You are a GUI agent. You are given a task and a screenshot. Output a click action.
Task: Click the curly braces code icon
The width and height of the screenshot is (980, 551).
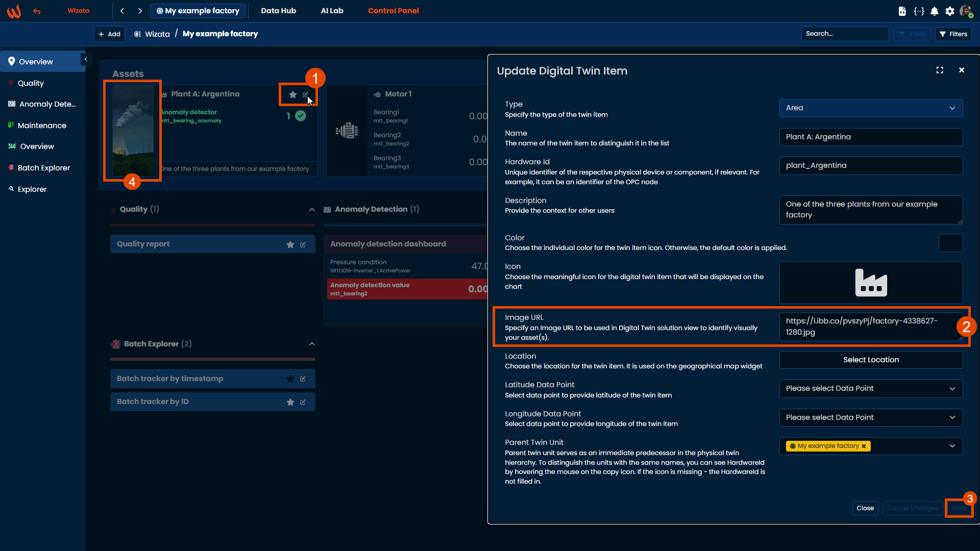tap(919, 11)
